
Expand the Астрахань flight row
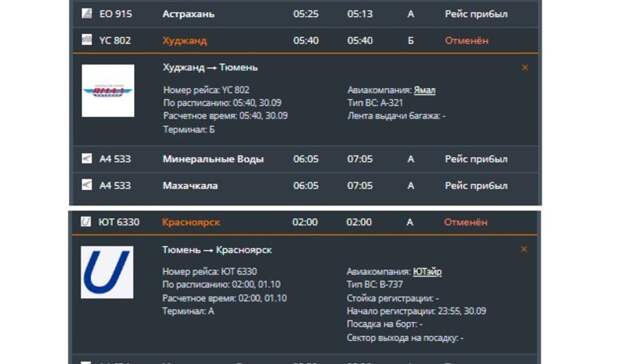pos(305,14)
